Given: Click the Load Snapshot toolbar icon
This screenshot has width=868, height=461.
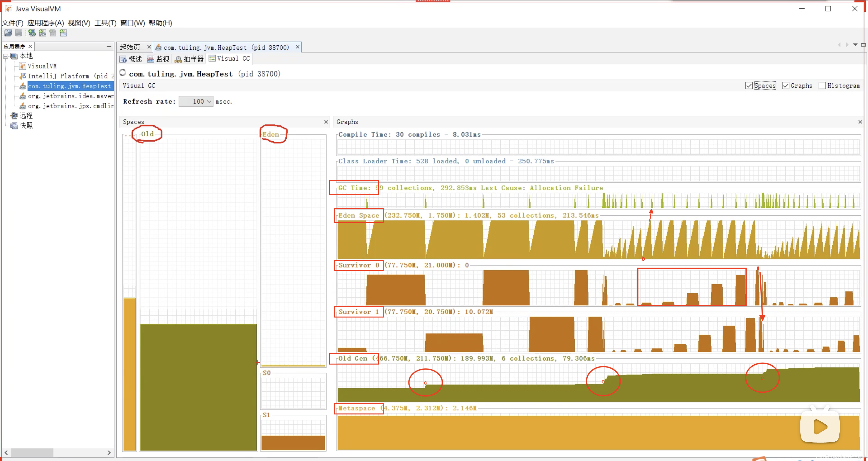Looking at the screenshot, I should coord(8,33).
